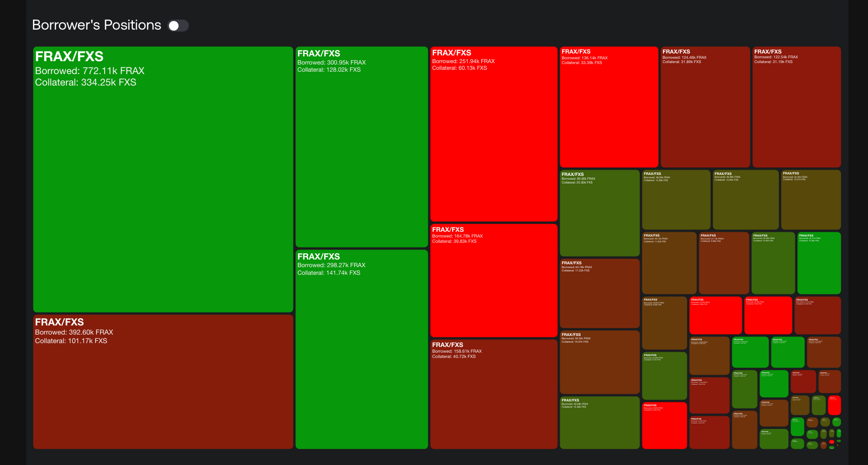Toggle the Borrower's Positions switch
This screenshot has height=465, width=868.
coord(178,26)
